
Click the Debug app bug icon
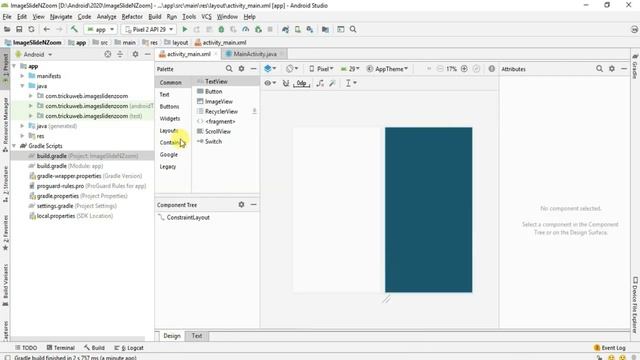(221, 29)
